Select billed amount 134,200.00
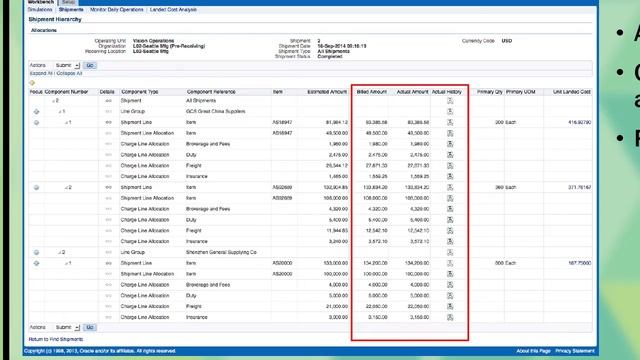The image size is (640, 360). (375, 263)
